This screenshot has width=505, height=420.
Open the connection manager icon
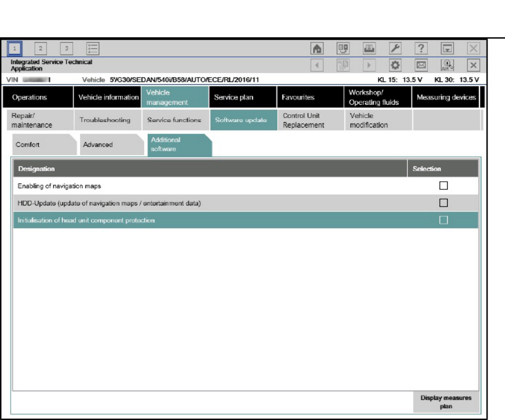click(343, 49)
